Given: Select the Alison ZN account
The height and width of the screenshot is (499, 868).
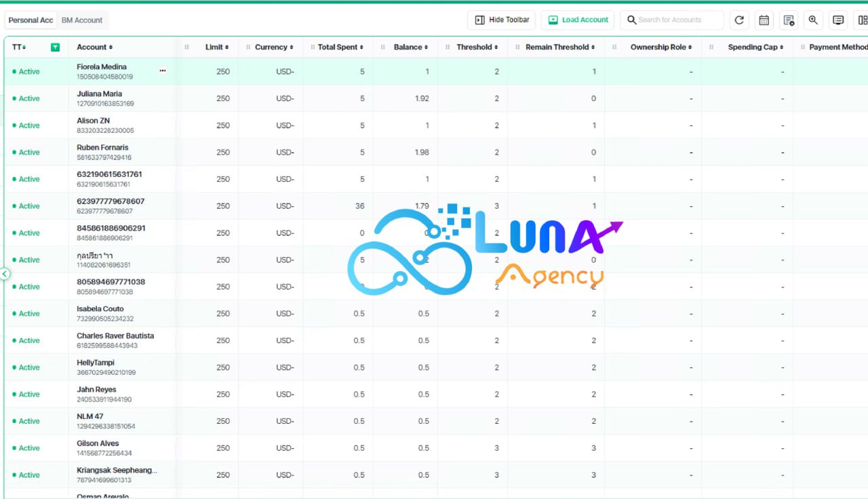Looking at the screenshot, I should pyautogui.click(x=93, y=121).
